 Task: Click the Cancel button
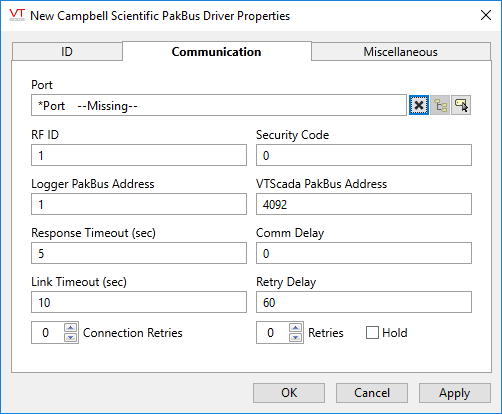tap(372, 393)
